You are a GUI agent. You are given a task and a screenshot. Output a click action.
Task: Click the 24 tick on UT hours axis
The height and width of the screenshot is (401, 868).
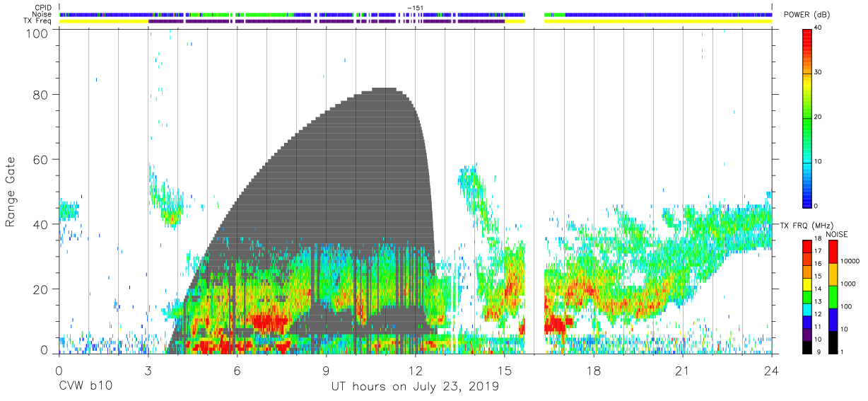(772, 370)
